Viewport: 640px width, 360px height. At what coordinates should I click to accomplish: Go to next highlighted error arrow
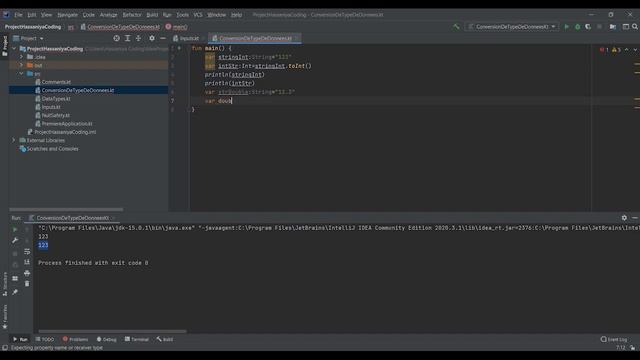click(635, 49)
